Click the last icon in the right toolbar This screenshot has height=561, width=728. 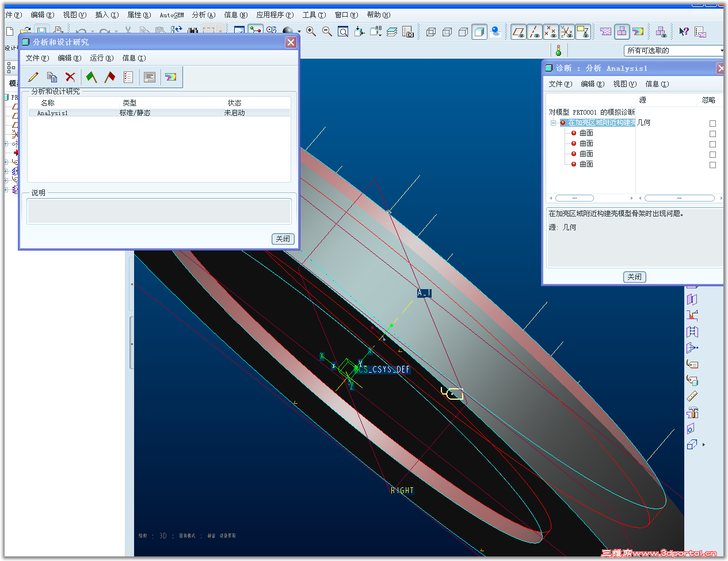692,445
